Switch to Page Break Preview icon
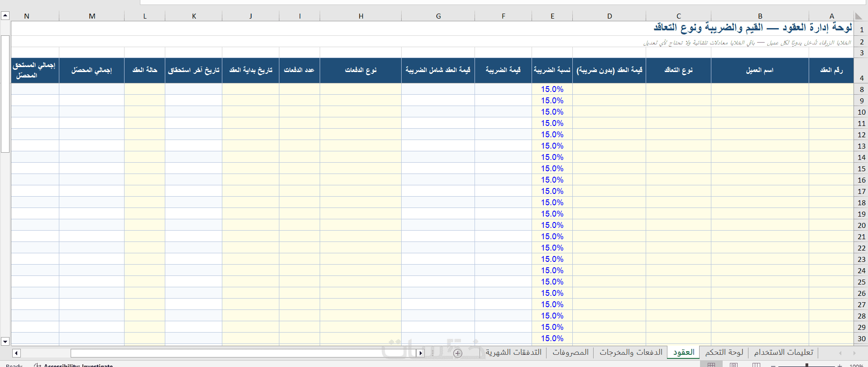868x367 pixels. [x=756, y=365]
